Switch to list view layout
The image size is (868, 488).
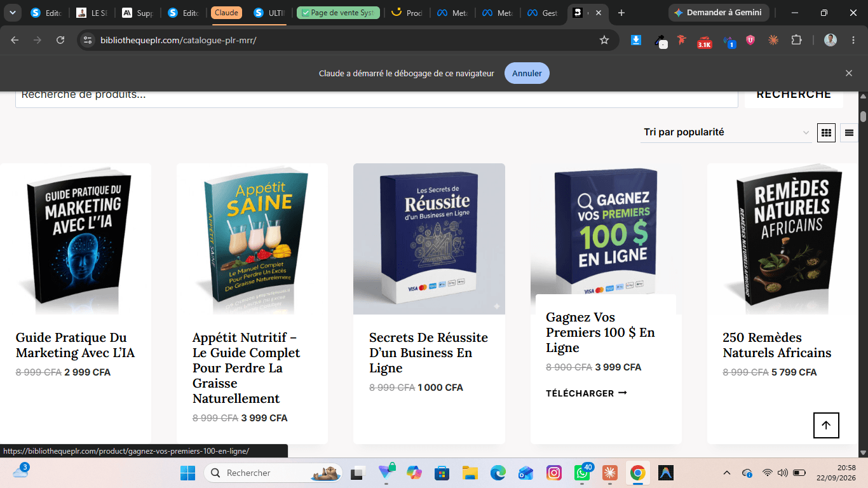(x=849, y=133)
